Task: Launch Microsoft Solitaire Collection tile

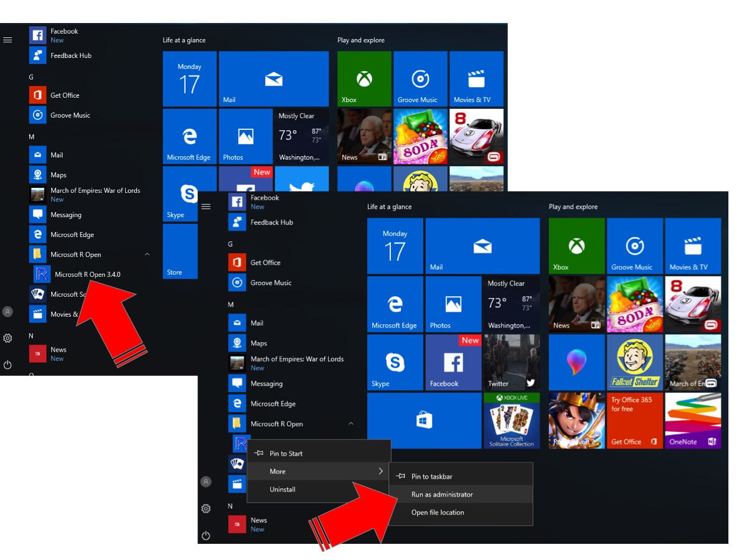Action: pyautogui.click(x=510, y=420)
